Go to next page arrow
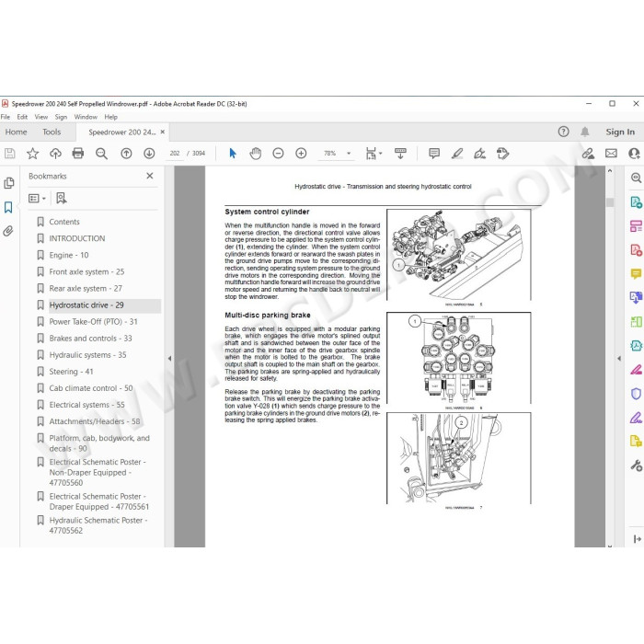 tap(149, 154)
